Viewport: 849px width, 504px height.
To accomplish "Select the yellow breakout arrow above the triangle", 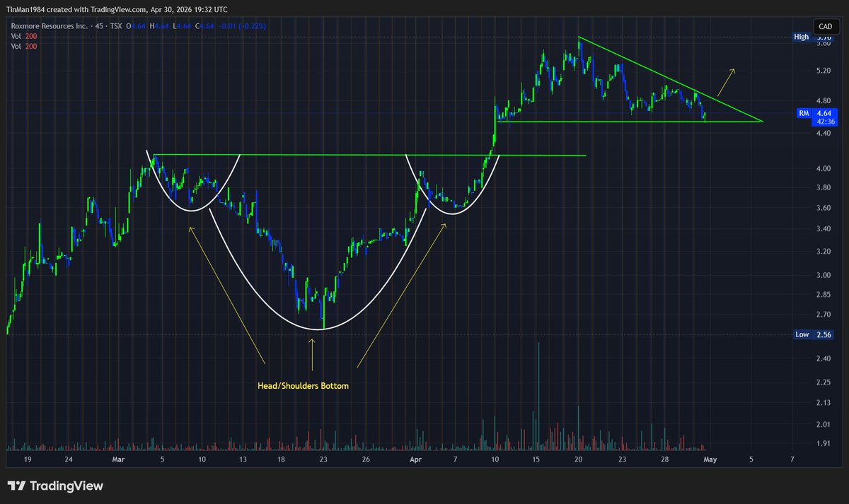I will (726, 83).
